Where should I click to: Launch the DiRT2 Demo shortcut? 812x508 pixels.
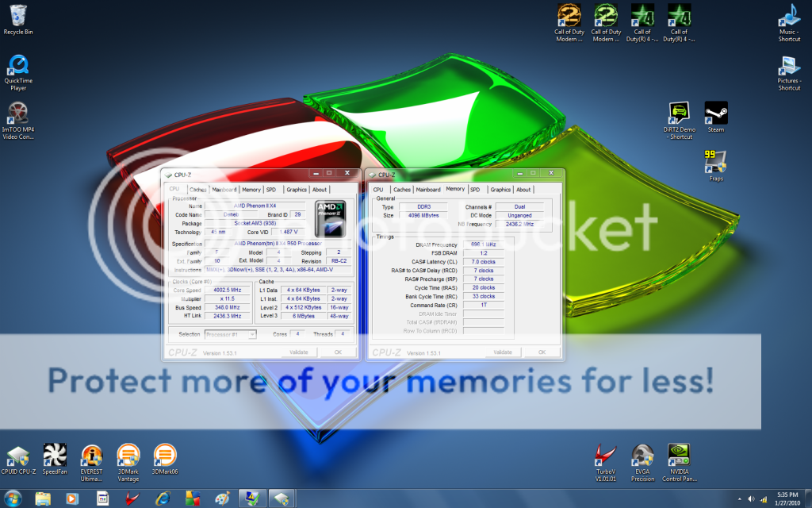[x=680, y=121]
